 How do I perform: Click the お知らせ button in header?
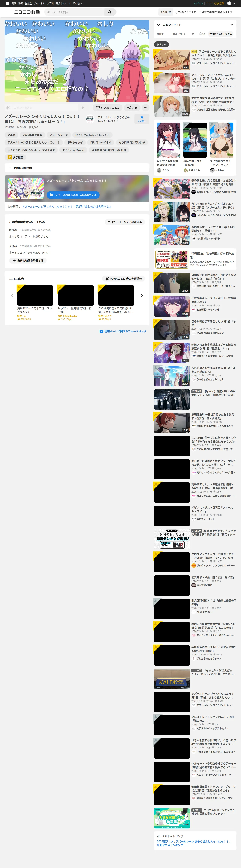166,12
